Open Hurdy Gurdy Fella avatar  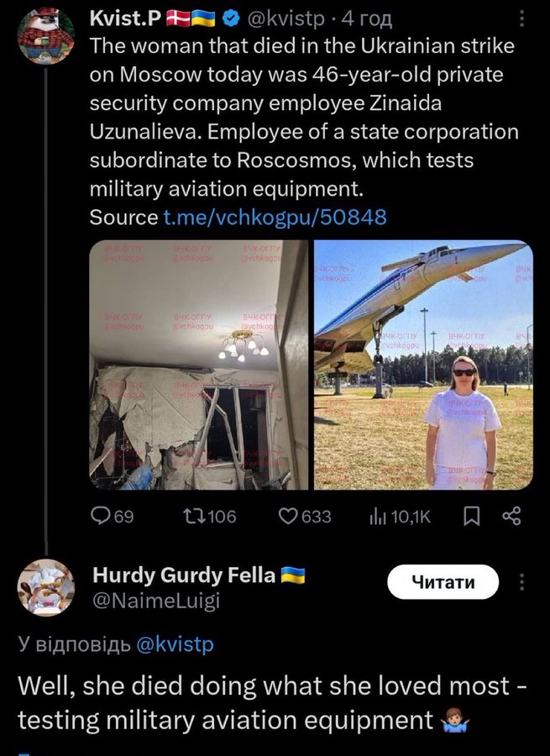point(45,587)
